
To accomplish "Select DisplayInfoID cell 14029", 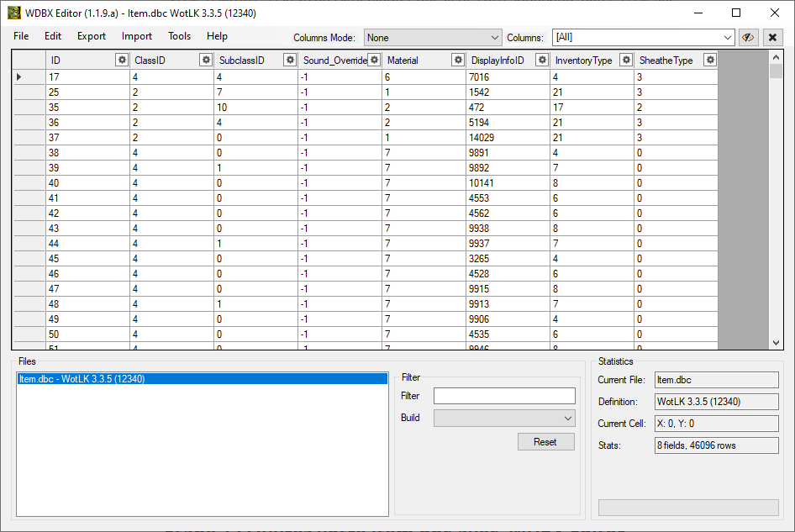I will [508, 138].
